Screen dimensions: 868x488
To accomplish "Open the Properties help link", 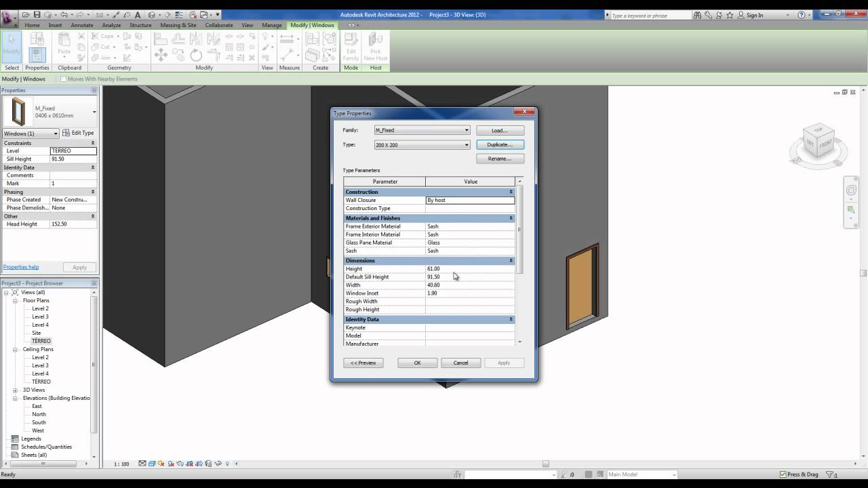I will point(20,267).
